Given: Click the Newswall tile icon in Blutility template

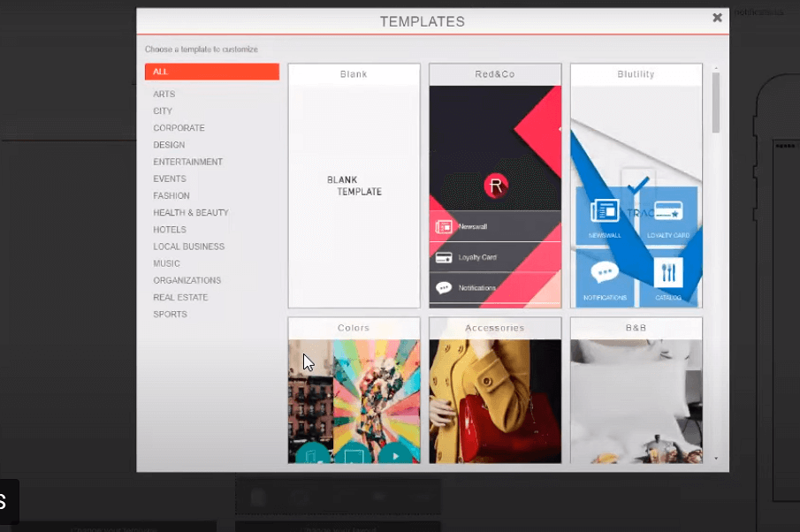Looking at the screenshot, I should pyautogui.click(x=605, y=211).
